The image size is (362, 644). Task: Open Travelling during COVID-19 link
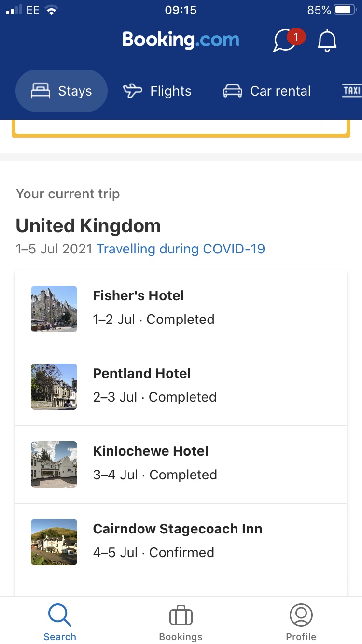[x=181, y=249]
